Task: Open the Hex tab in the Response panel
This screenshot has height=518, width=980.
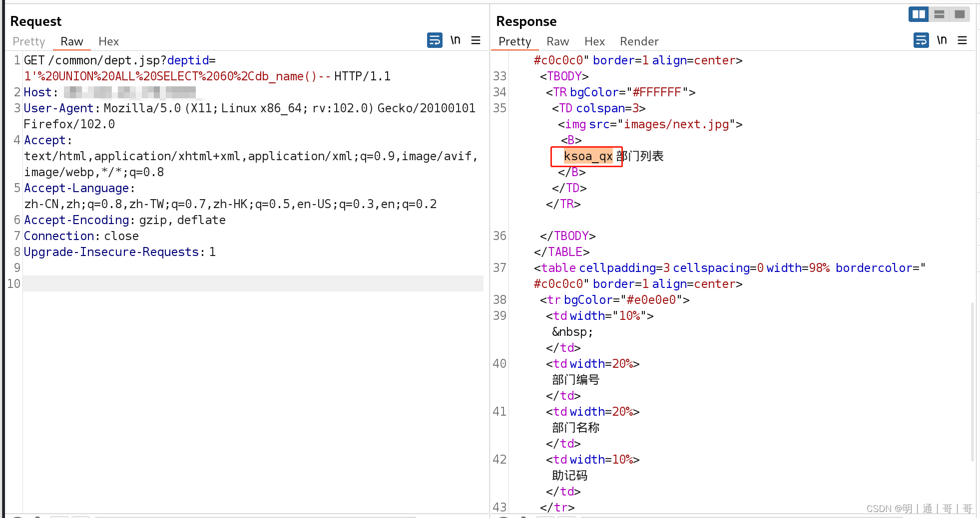Action: click(x=594, y=41)
